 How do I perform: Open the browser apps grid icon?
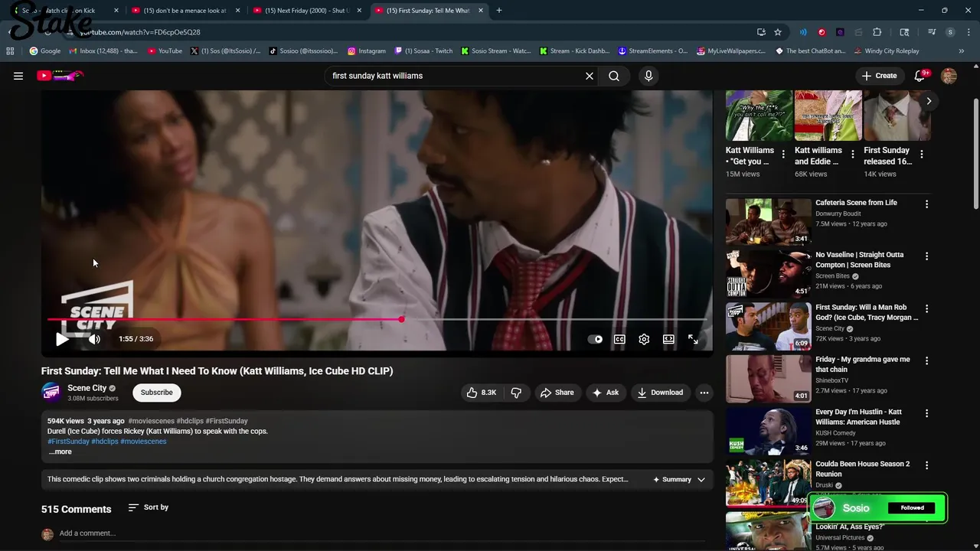click(x=10, y=51)
